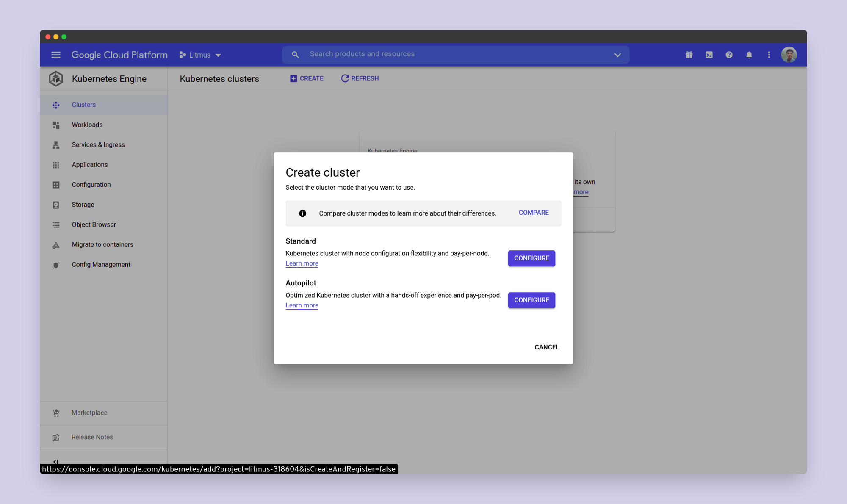Screen dimensions: 847x504
Task: Open Learn more under Standard
Action: pos(302,263)
